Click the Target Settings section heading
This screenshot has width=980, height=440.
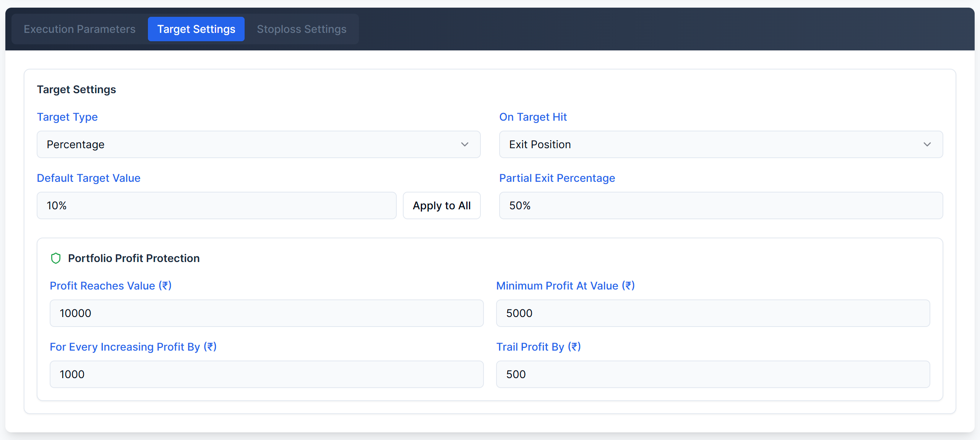pos(76,89)
